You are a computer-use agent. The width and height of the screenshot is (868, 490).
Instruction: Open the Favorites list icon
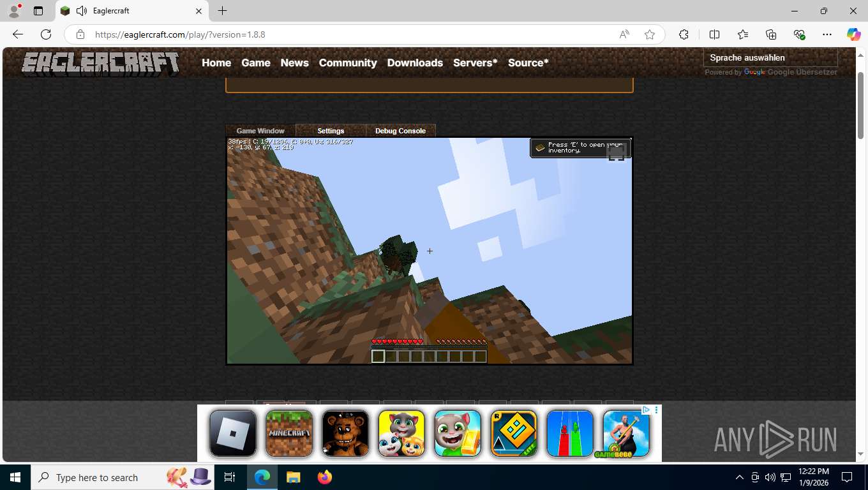point(743,34)
